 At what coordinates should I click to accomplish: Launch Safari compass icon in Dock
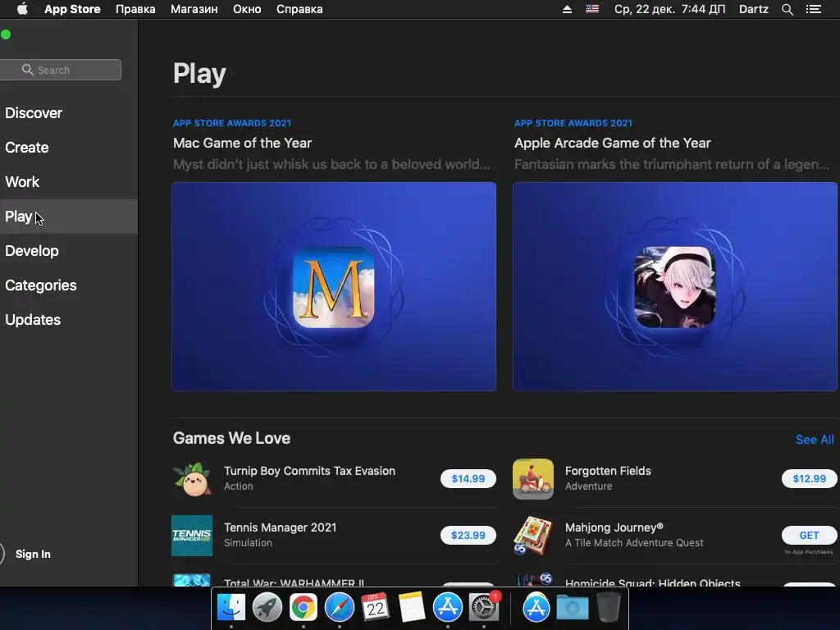[x=339, y=607]
